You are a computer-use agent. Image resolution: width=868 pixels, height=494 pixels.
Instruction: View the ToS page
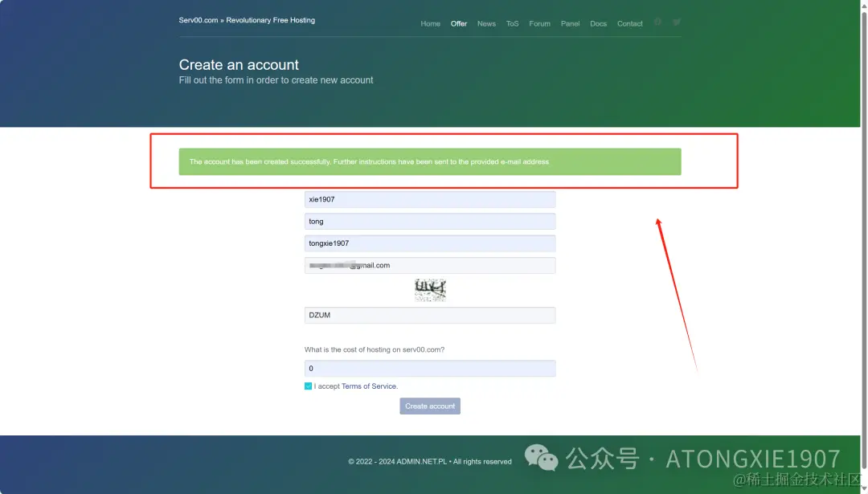tap(512, 24)
